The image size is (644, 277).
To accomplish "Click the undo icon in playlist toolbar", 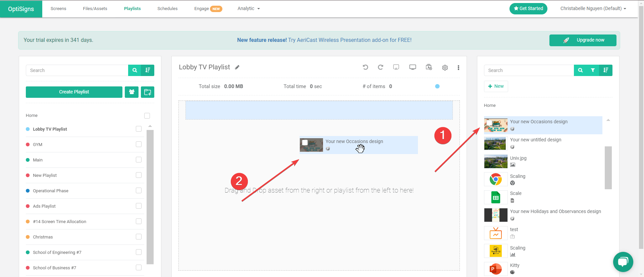I will [x=366, y=67].
